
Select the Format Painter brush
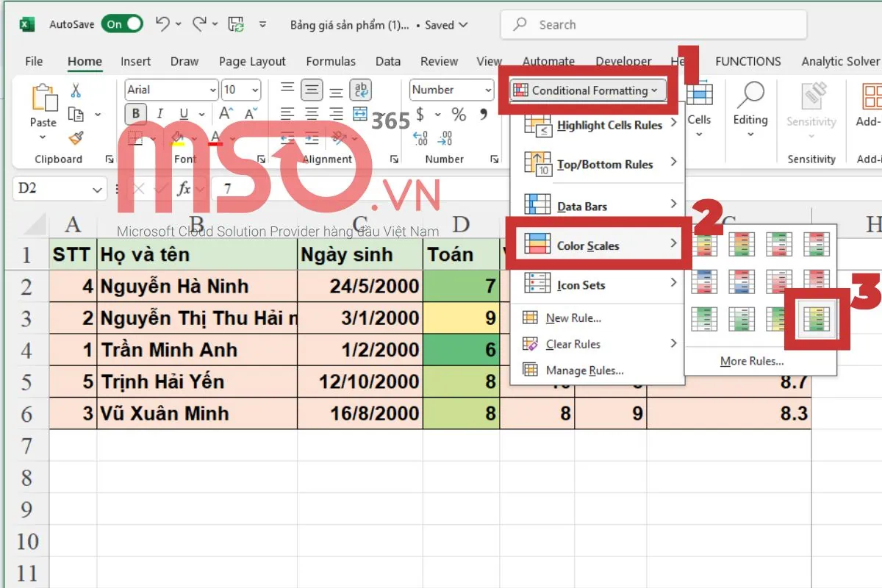click(76, 137)
